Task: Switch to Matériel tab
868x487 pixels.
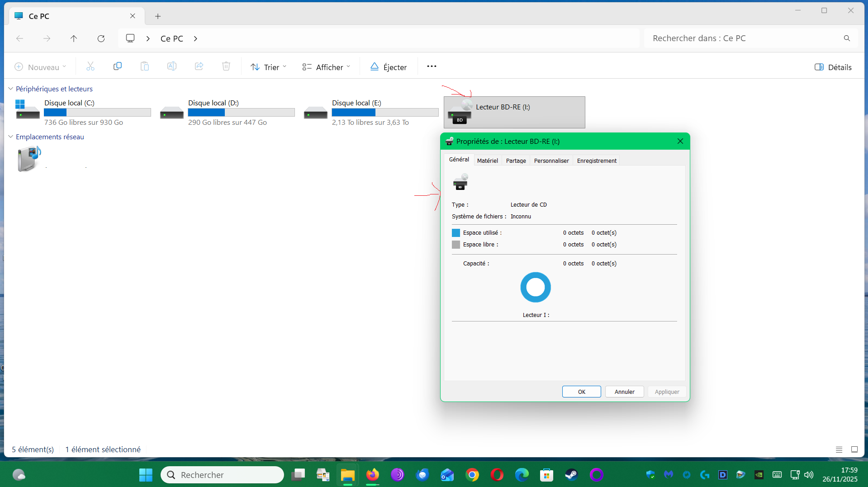Action: 488,161
